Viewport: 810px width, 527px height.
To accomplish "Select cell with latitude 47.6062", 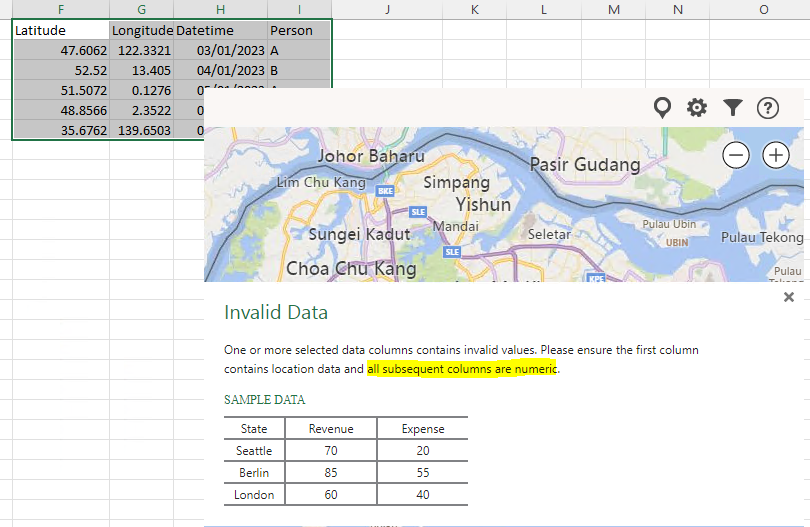I will click(x=61, y=51).
